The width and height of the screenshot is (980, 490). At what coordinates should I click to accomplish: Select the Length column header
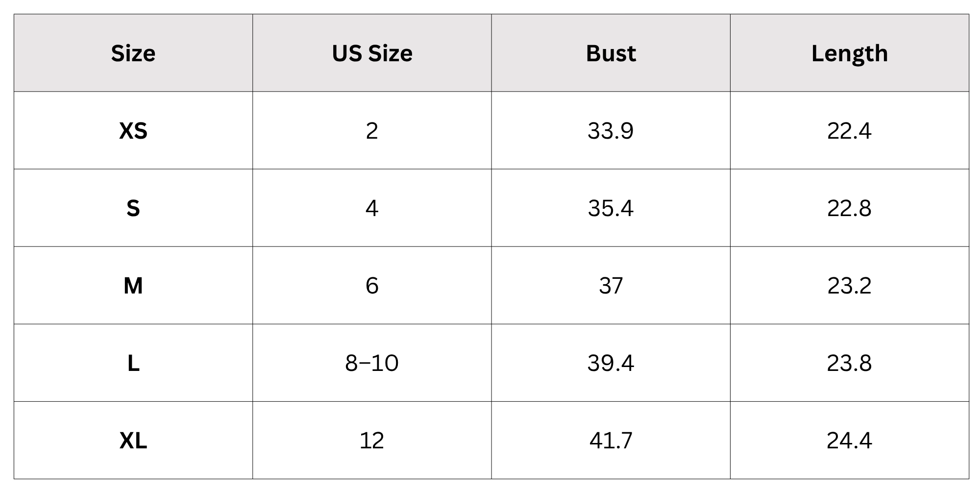850,54
